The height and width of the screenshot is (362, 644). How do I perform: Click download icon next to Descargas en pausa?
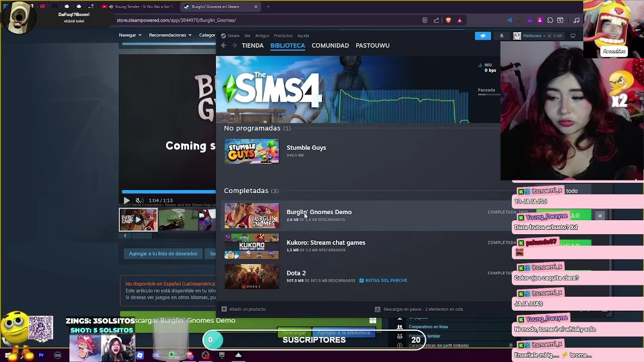pyautogui.click(x=377, y=309)
